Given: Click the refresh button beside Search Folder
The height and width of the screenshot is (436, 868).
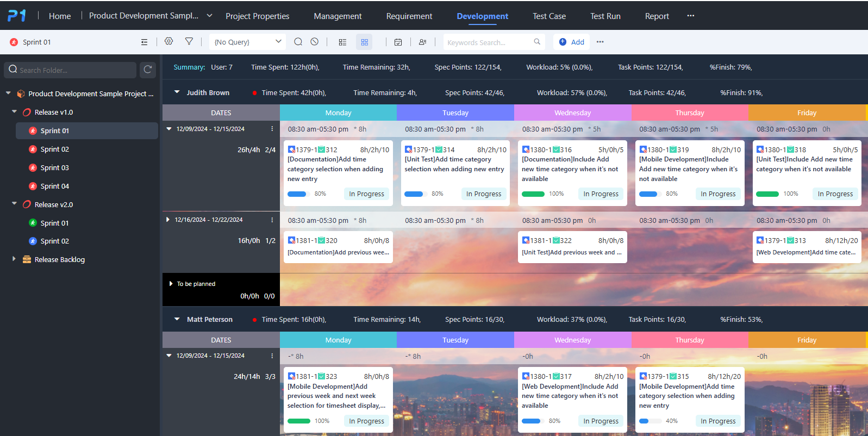Looking at the screenshot, I should point(148,70).
